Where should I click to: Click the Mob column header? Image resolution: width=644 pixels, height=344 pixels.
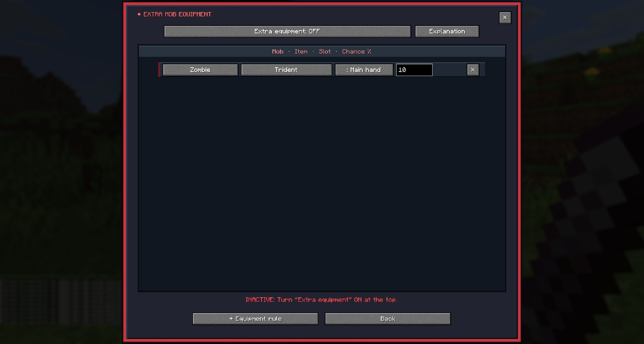coord(278,52)
